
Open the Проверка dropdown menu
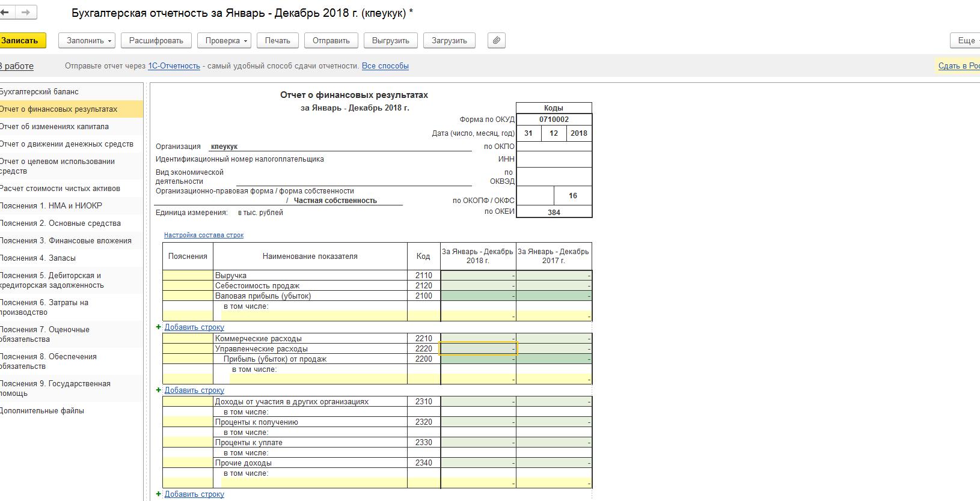(224, 40)
